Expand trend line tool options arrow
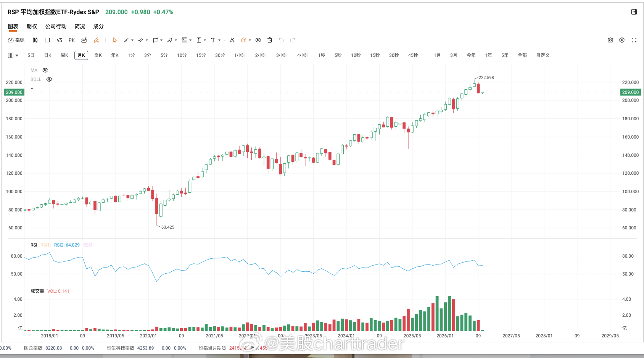Screen dimensions: 644x358 pyautogui.click(x=132, y=40)
